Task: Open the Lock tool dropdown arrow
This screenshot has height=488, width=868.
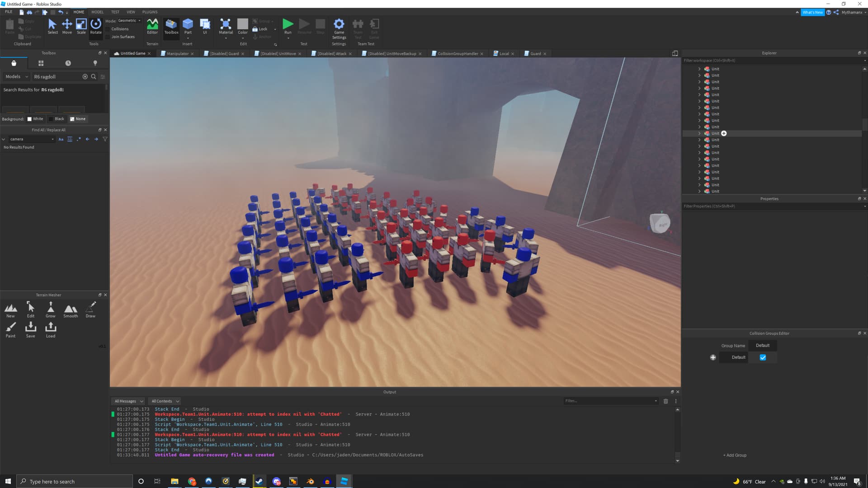Action: point(275,29)
